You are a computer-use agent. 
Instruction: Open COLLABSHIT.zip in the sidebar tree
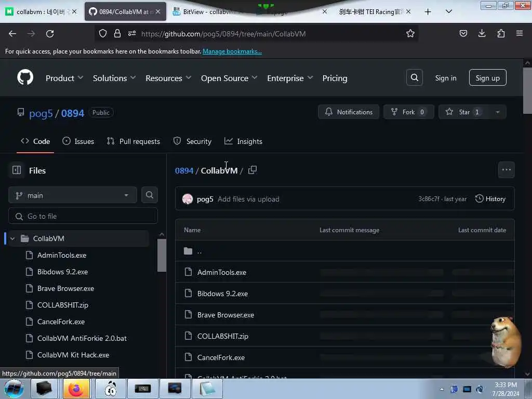[62, 305]
